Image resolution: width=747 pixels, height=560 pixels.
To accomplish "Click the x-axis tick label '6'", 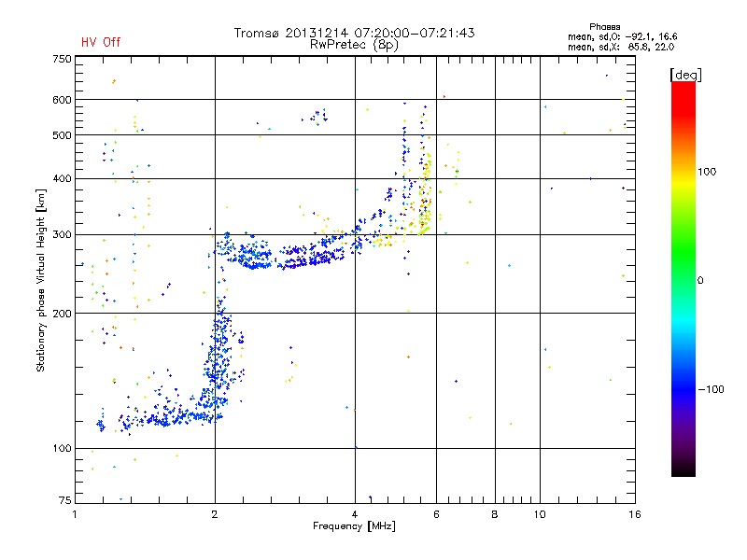I will coord(436,514).
